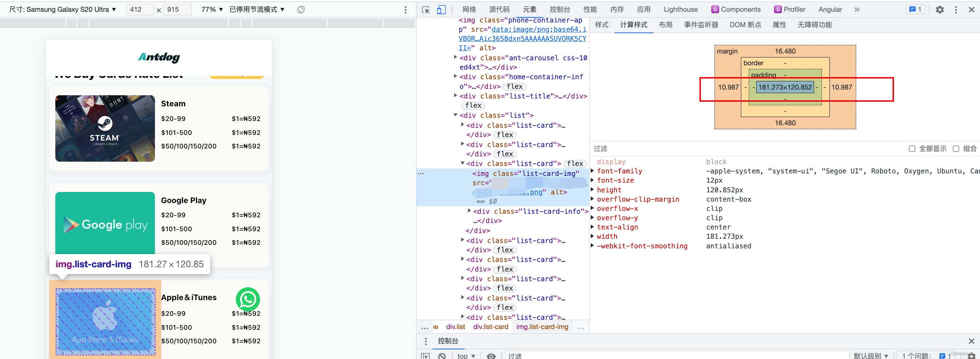Click the viewport width field 412

(x=140, y=10)
